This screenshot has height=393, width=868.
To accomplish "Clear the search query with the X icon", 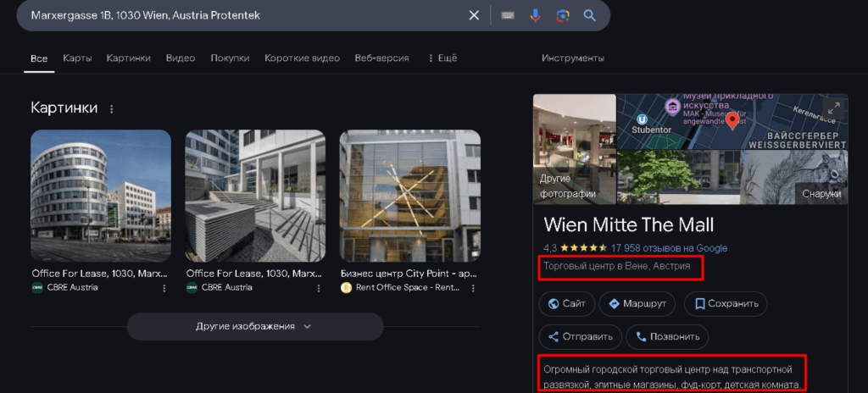I will point(474,15).
